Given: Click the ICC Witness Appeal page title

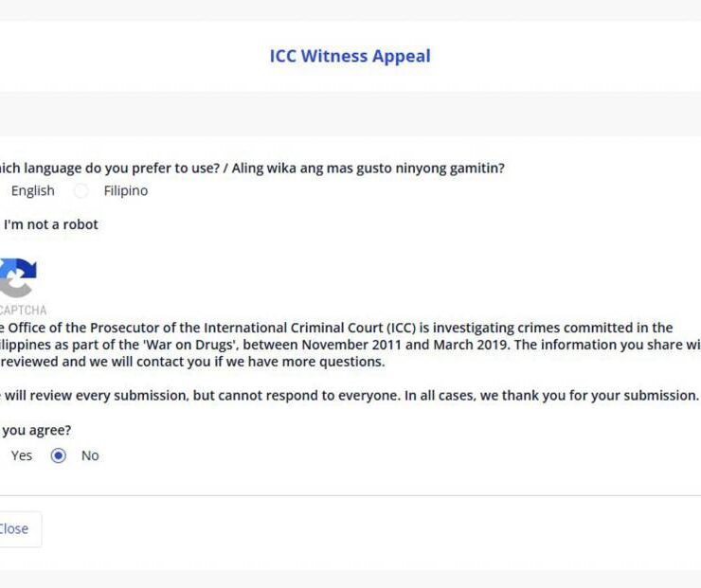Looking at the screenshot, I should pyautogui.click(x=350, y=56).
